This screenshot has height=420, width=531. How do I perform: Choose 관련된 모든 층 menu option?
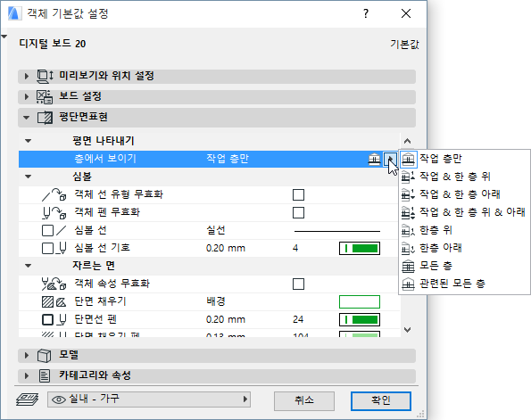coord(465,284)
